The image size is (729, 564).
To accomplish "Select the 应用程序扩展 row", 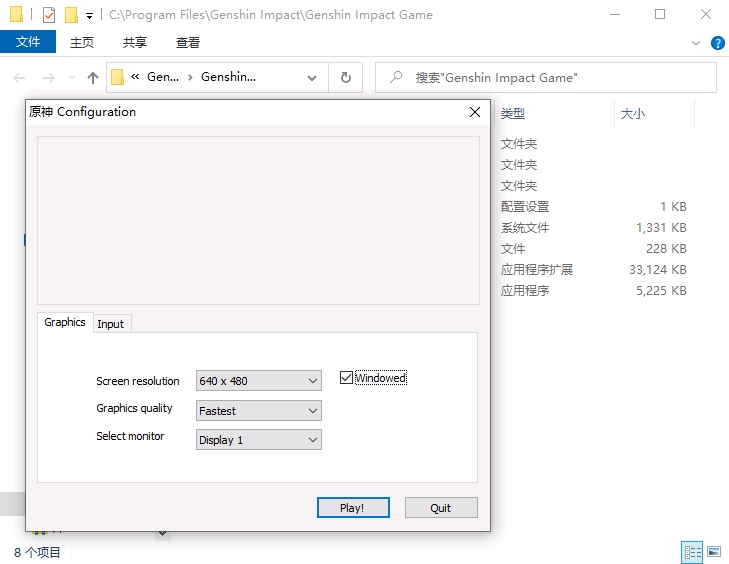I will pos(593,270).
